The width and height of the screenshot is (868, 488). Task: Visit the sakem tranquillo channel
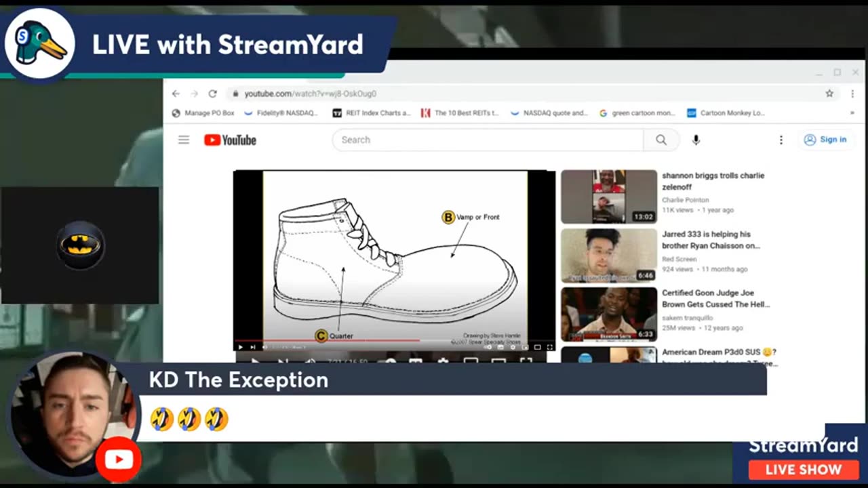click(688, 317)
